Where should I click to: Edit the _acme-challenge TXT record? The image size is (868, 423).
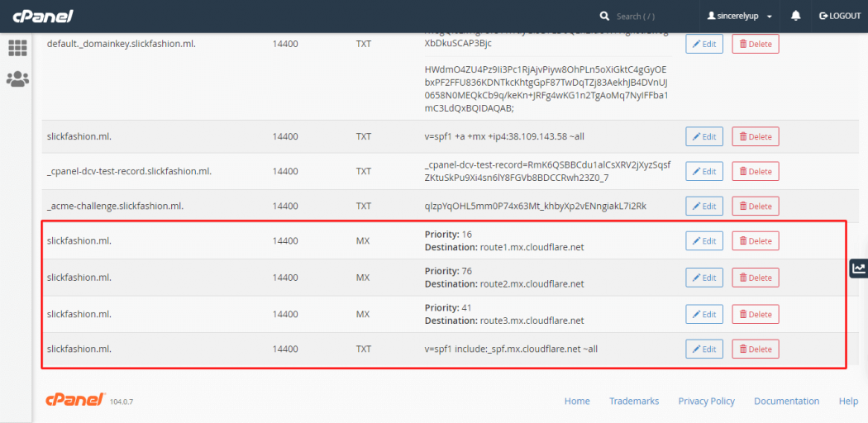[704, 207]
